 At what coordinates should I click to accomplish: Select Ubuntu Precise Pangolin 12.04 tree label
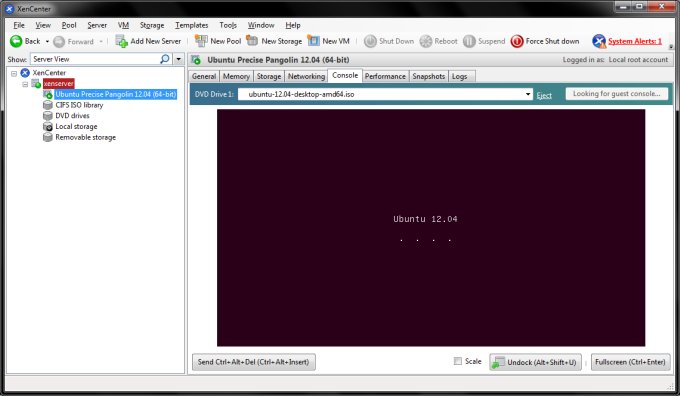115,94
